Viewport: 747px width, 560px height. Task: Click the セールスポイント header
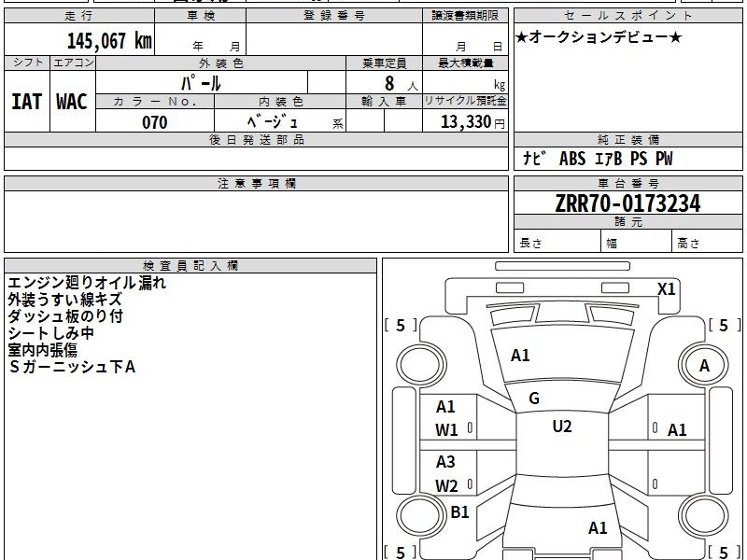[x=627, y=16]
